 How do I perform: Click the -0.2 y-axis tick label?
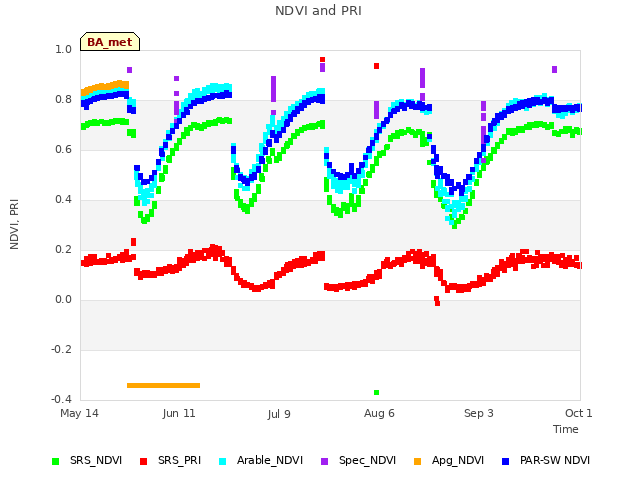[x=61, y=349]
